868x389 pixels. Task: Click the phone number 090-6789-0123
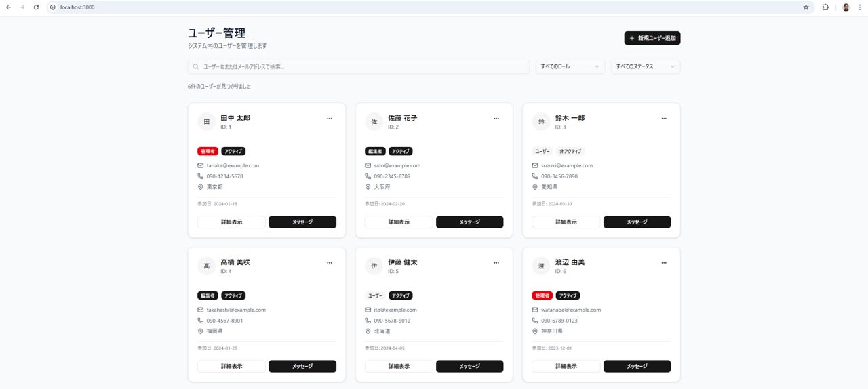(559, 321)
